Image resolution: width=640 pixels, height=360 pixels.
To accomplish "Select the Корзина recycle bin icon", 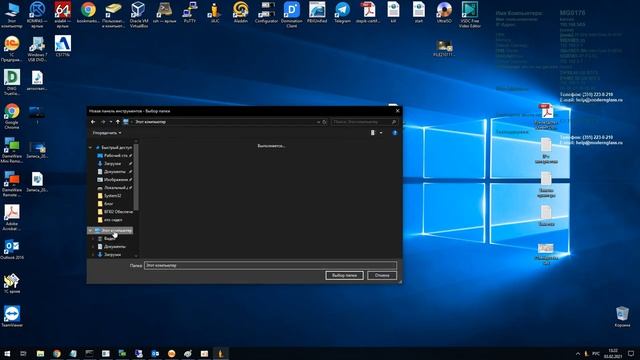I will (622, 316).
